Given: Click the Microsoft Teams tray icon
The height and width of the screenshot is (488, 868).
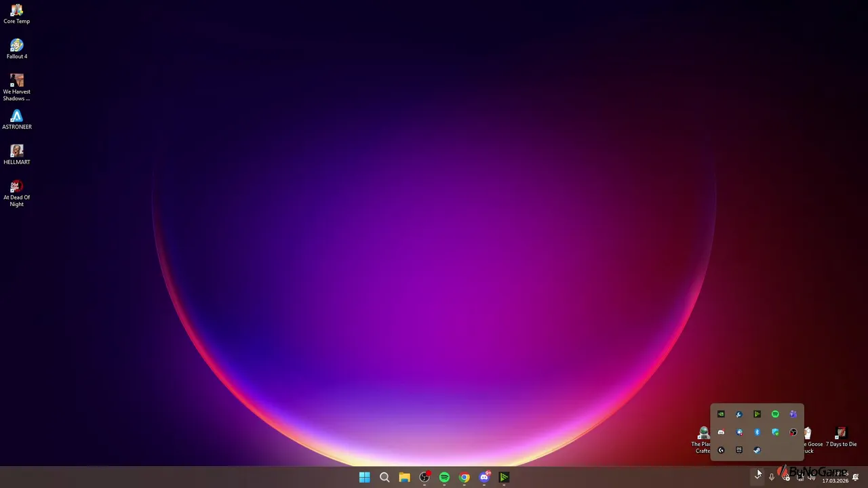Looking at the screenshot, I should coord(793,414).
